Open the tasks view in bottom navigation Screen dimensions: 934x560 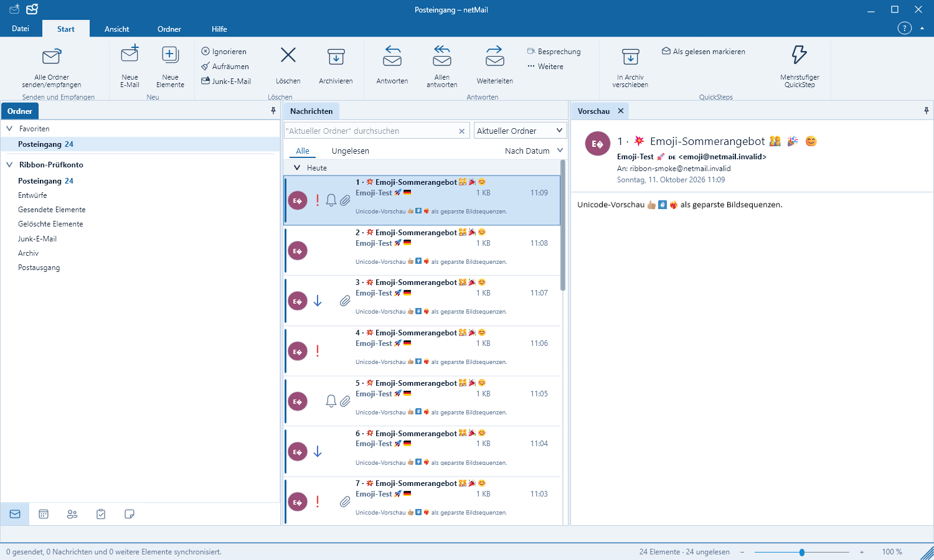coord(101,514)
